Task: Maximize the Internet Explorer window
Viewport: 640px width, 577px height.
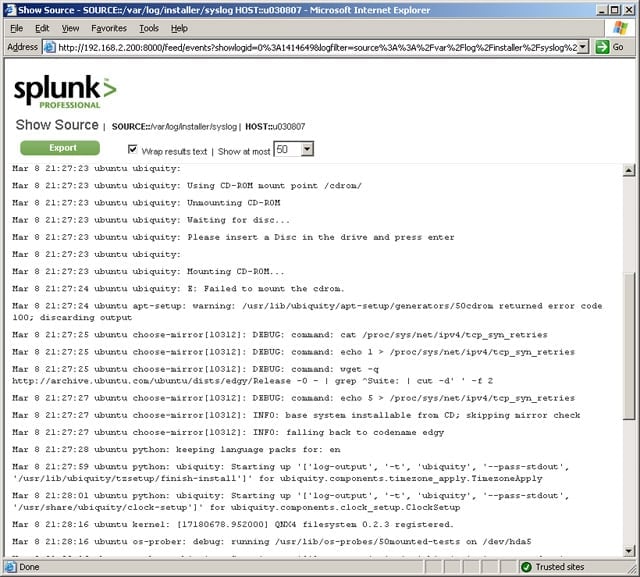Action: click(614, 10)
